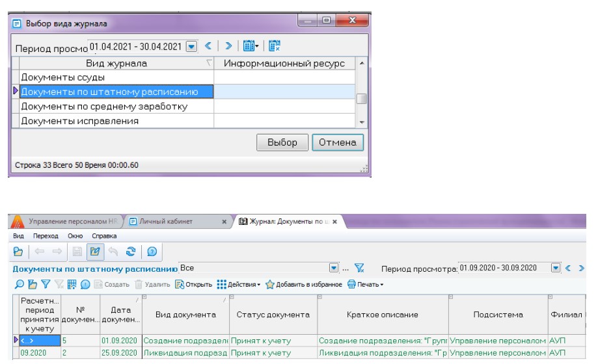Open the Окно menu

pyautogui.click(x=75, y=236)
